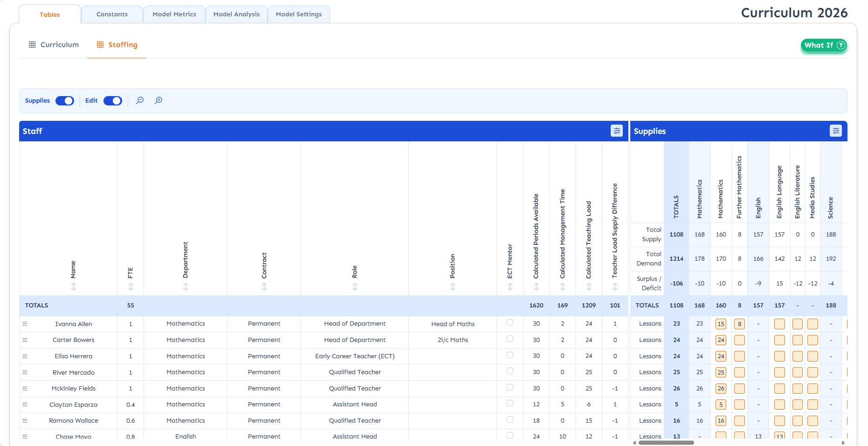The image size is (868, 446).
Task: Turn off the Supplies toggle
Action: tap(65, 101)
